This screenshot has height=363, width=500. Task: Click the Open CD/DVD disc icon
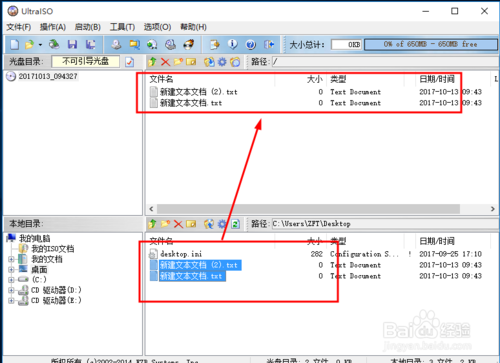54,44
